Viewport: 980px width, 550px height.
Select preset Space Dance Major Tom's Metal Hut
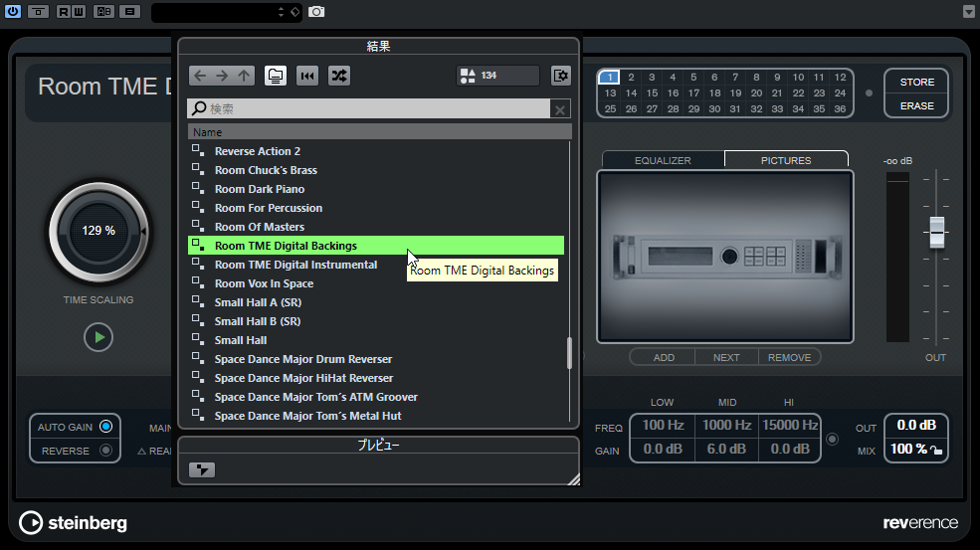pos(376,416)
